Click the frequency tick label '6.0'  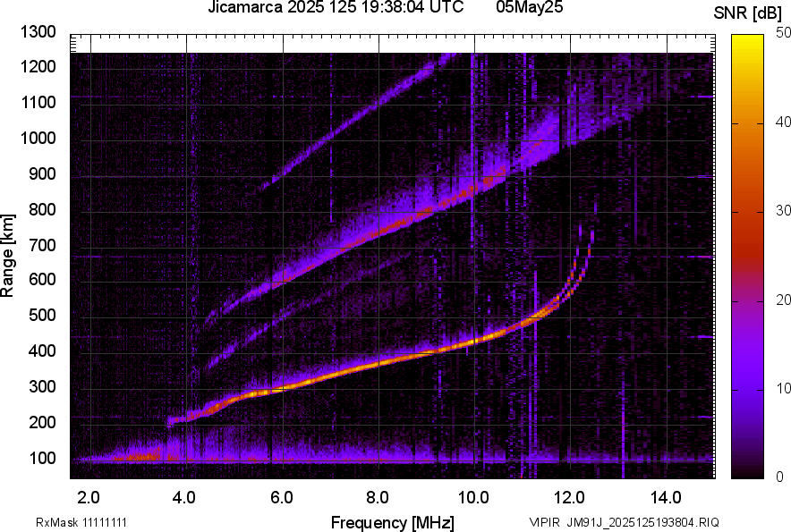(x=282, y=497)
